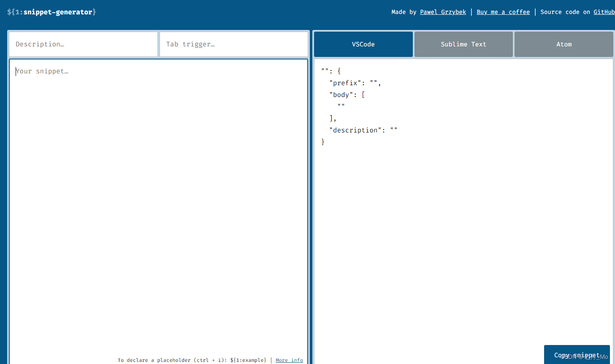
Task: Switch to the Atom tab
Action: coord(564,44)
